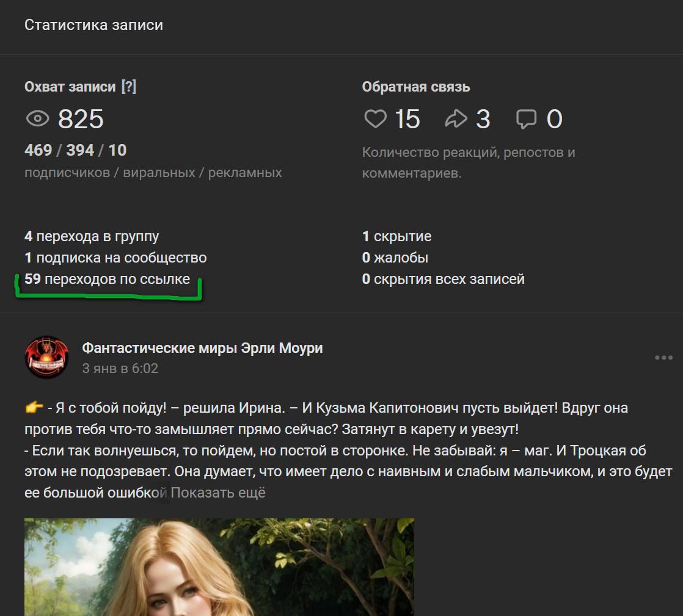Click the 0 жалобы stat
This screenshot has width=683, height=616.
(395, 258)
